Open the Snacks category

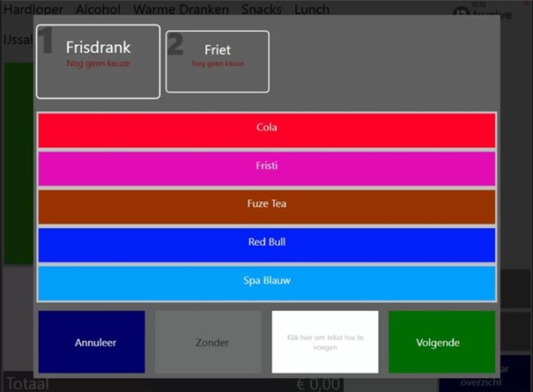click(x=262, y=10)
